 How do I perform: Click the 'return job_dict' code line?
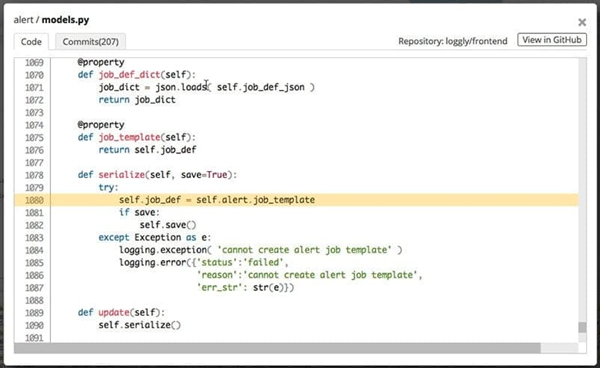tap(137, 100)
